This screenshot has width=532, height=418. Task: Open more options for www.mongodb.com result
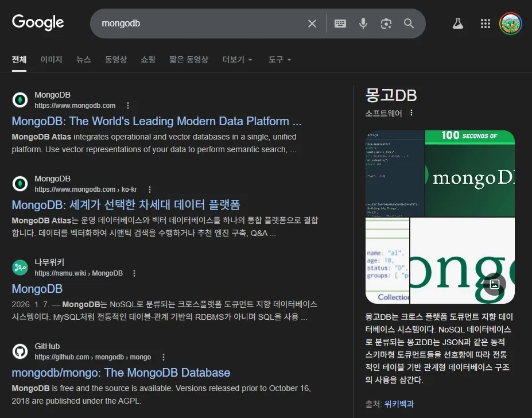[128, 106]
